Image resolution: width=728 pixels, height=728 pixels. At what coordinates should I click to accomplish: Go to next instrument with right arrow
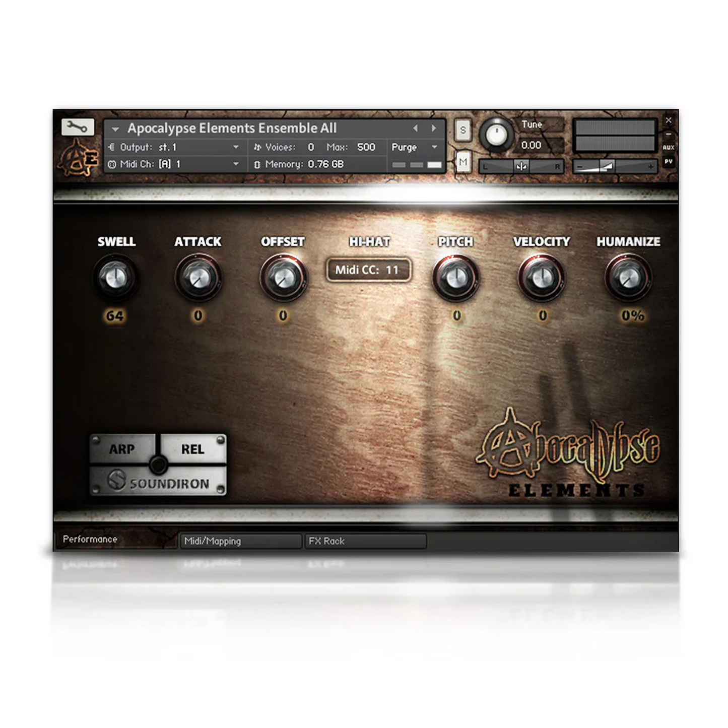click(x=433, y=128)
